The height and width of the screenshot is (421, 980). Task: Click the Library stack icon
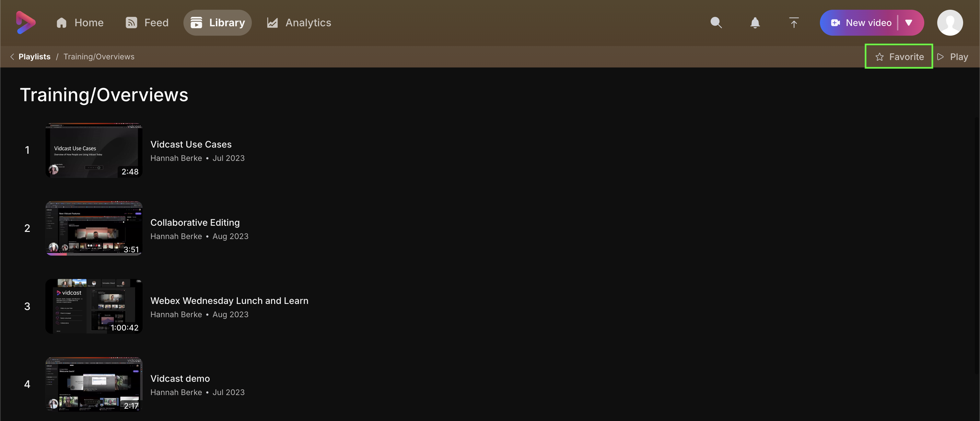(196, 23)
